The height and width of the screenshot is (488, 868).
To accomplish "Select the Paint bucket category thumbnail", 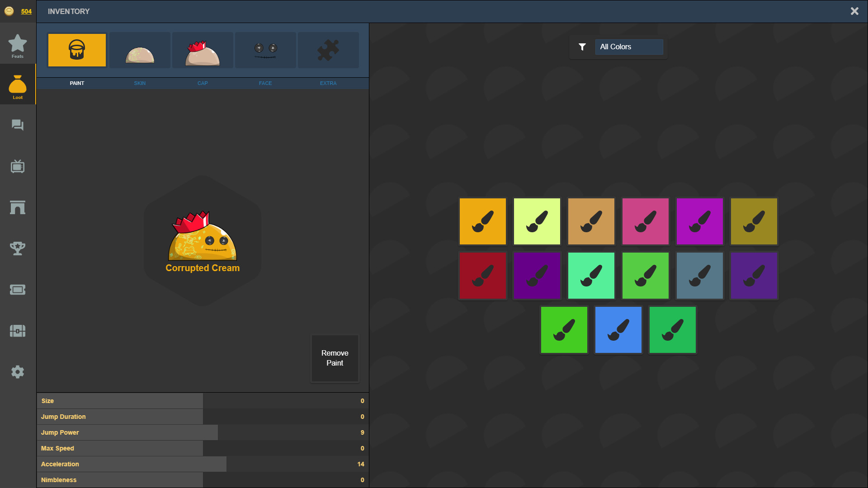I will (x=76, y=50).
